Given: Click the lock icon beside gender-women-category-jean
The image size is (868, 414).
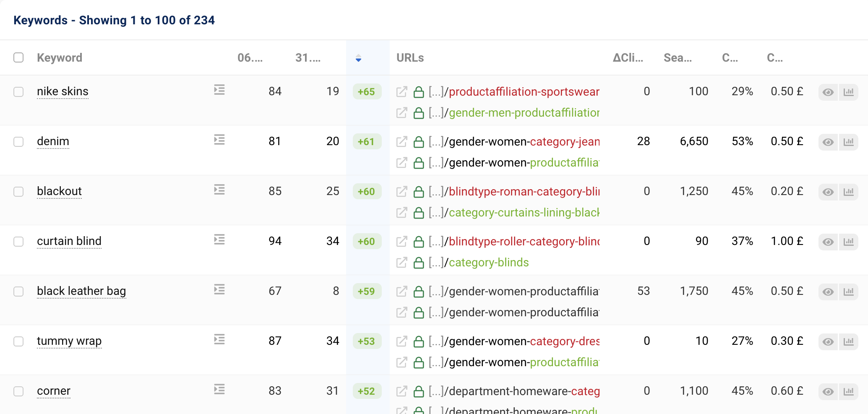Looking at the screenshot, I should pos(419,142).
